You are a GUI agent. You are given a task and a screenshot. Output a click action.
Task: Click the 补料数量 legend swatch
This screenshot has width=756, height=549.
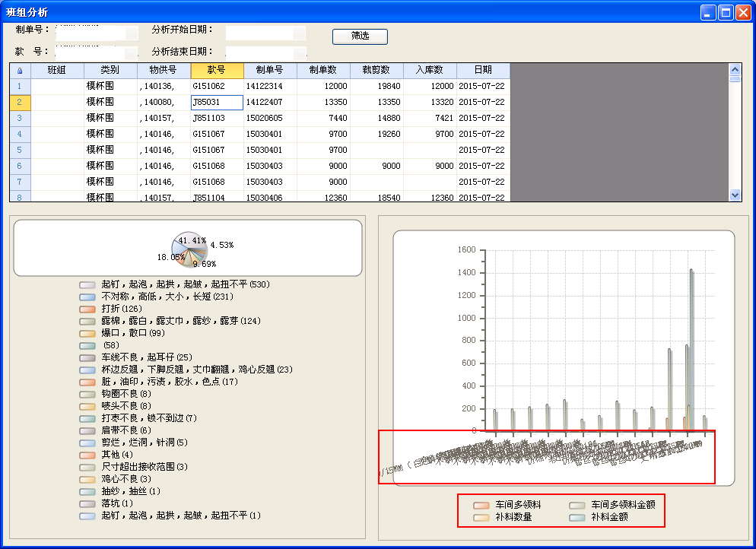481,518
